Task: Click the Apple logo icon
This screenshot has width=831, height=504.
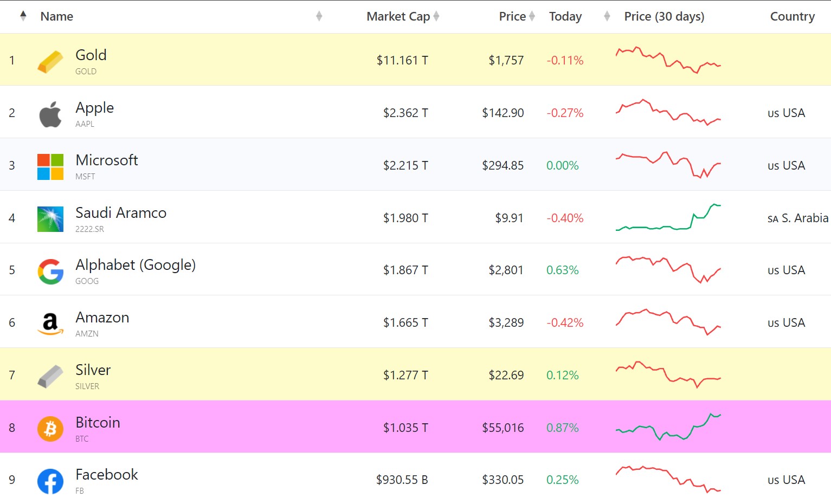Action: coord(50,114)
